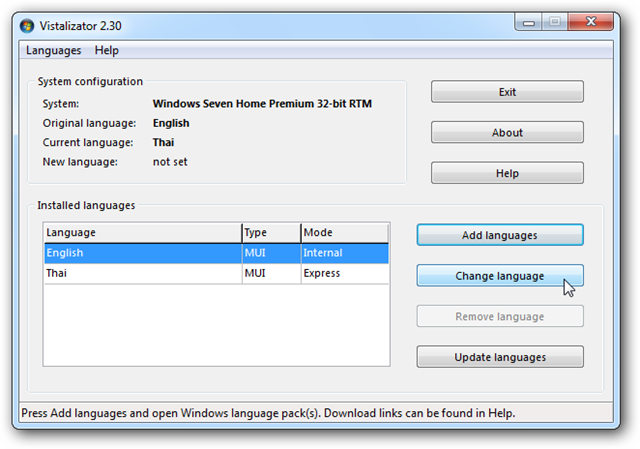Screen dimensions: 640x449
Task: Click the New language value not set
Action: pyautogui.click(x=170, y=162)
